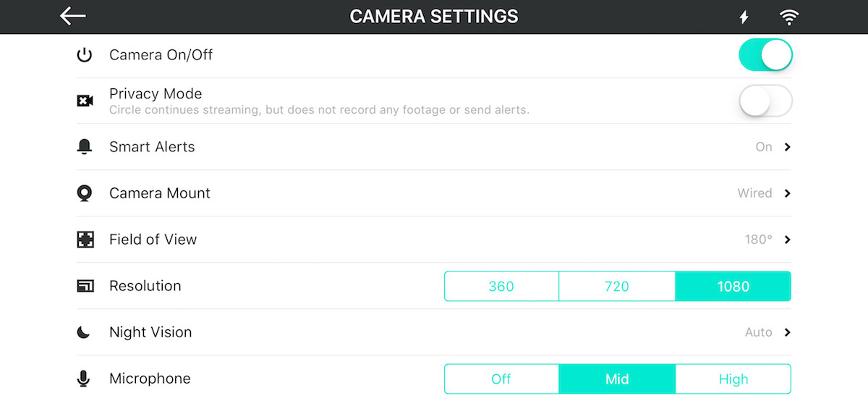
Task: Set microphone level to High
Action: click(733, 379)
